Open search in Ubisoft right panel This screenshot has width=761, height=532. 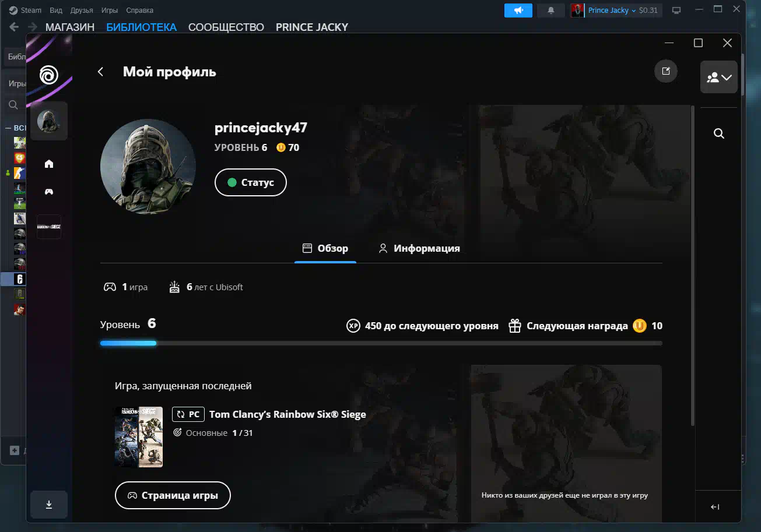719,134
